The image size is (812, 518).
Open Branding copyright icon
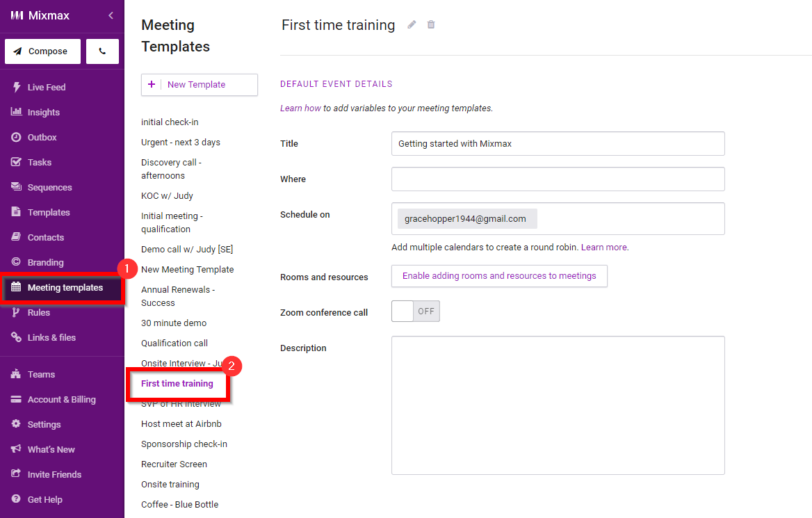tap(17, 261)
